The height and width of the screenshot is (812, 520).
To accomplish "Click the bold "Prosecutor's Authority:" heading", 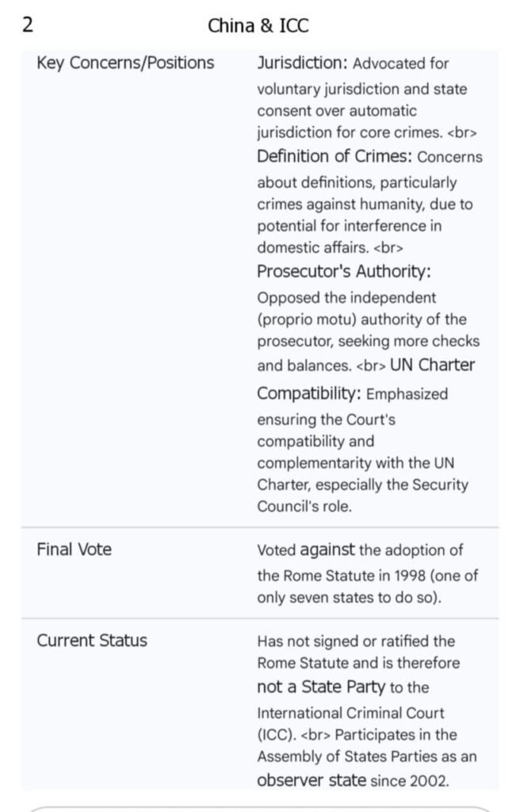I will (x=344, y=271).
